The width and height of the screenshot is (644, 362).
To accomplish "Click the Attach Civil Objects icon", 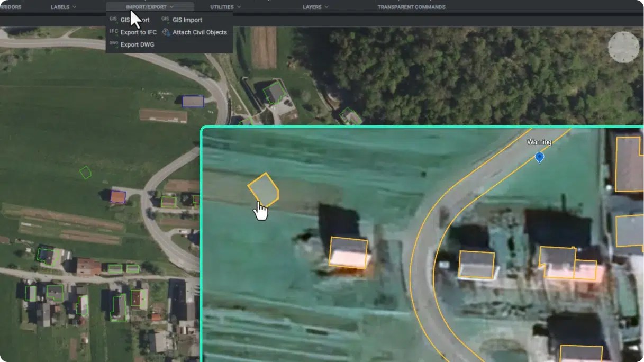I will point(166,32).
